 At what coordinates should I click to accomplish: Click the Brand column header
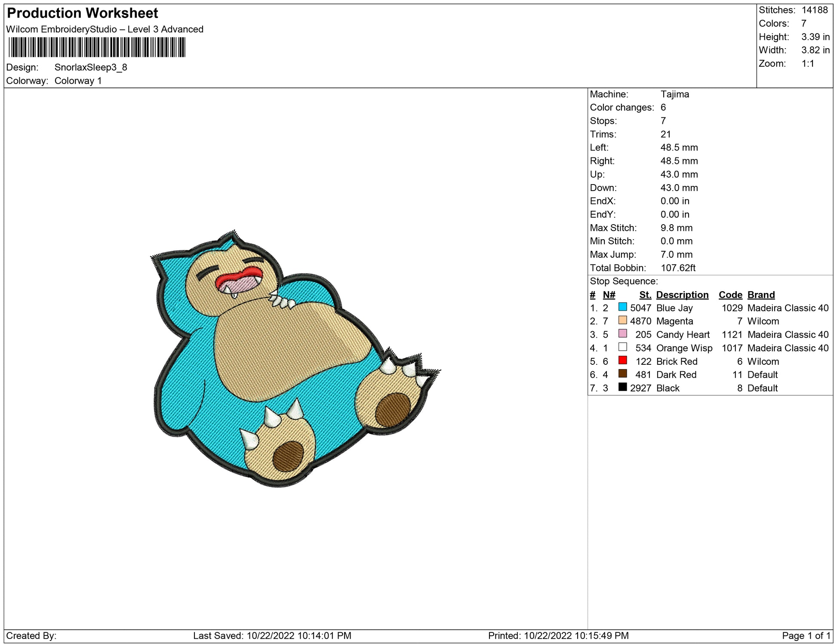coord(761,295)
